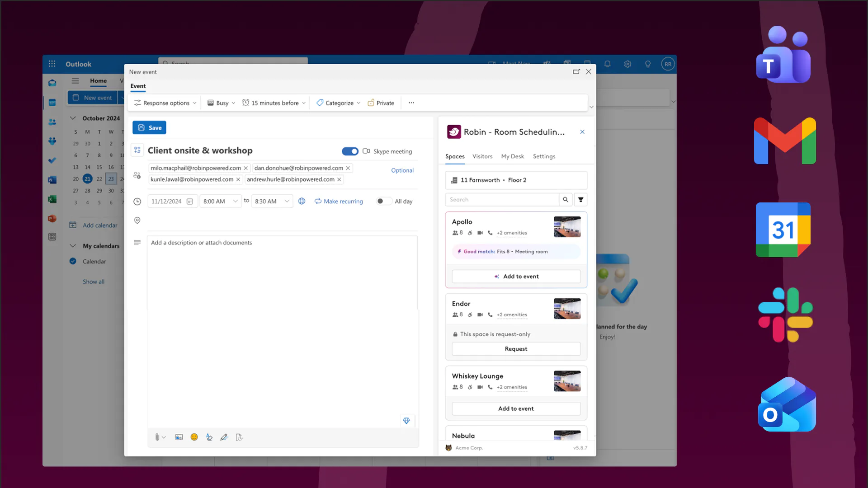868x488 pixels.
Task: Switch to the Visitors tab in Robin
Action: (x=482, y=156)
